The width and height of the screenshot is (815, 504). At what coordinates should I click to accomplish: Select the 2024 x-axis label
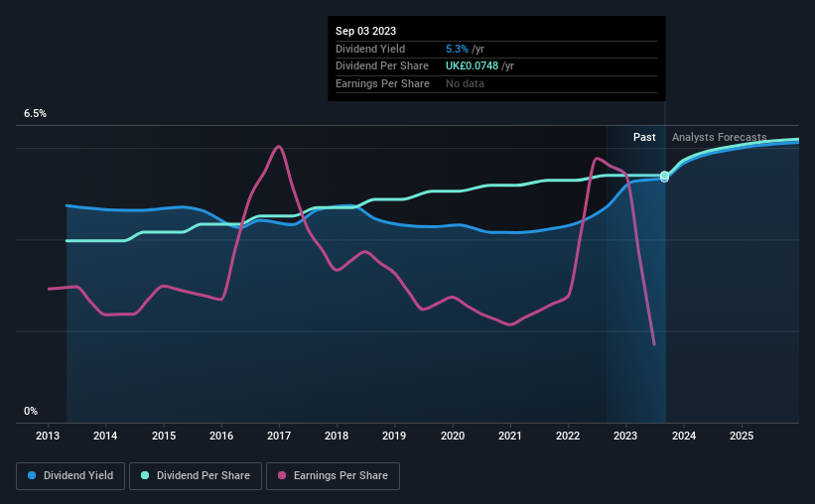coord(684,436)
